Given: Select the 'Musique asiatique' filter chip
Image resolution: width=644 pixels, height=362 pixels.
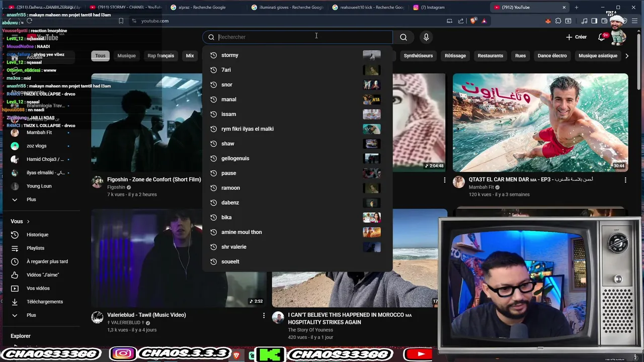Looking at the screenshot, I should tap(598, 56).
